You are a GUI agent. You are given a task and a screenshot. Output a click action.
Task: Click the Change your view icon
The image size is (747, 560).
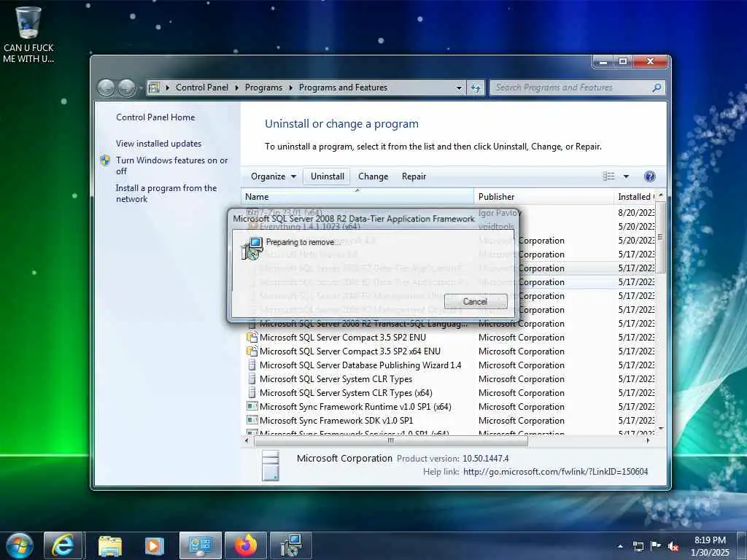(609, 176)
